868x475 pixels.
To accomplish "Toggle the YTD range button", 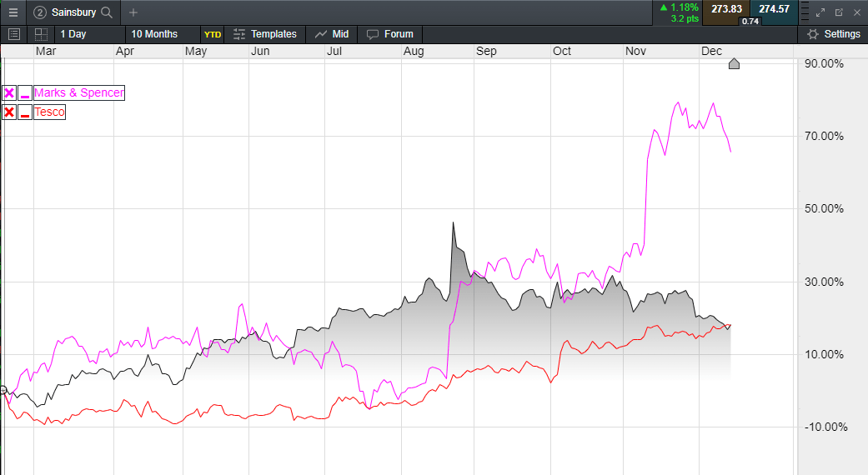I will pyautogui.click(x=213, y=34).
